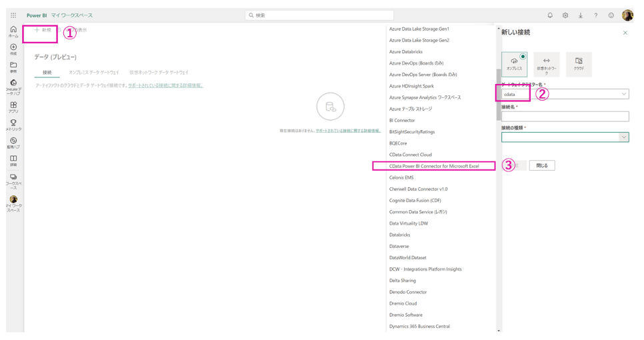Click the search box in top bar

tap(319, 15)
